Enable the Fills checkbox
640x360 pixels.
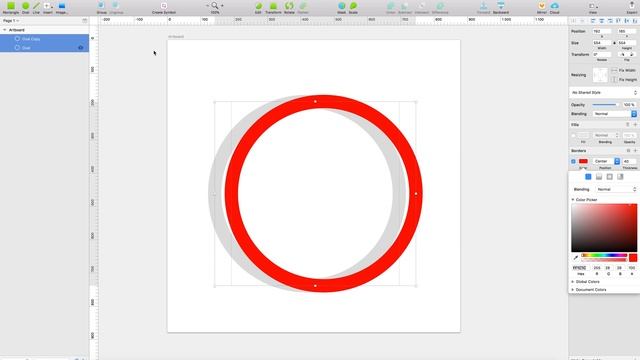click(573, 136)
